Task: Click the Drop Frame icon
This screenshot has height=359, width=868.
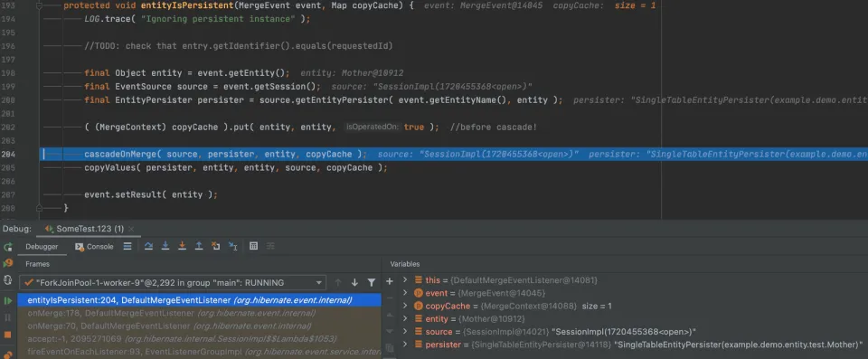Action: pos(216,246)
